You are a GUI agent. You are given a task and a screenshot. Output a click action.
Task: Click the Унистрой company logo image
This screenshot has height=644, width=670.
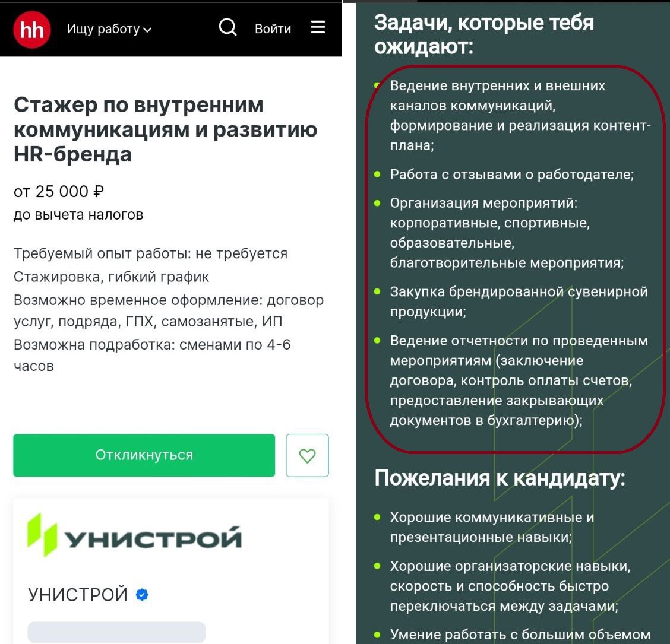click(134, 535)
